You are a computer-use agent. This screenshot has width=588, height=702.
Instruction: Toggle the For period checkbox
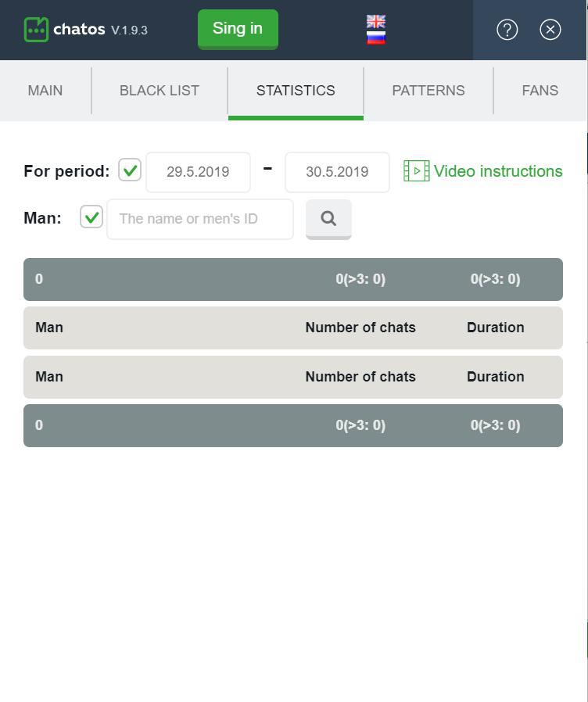click(x=130, y=170)
